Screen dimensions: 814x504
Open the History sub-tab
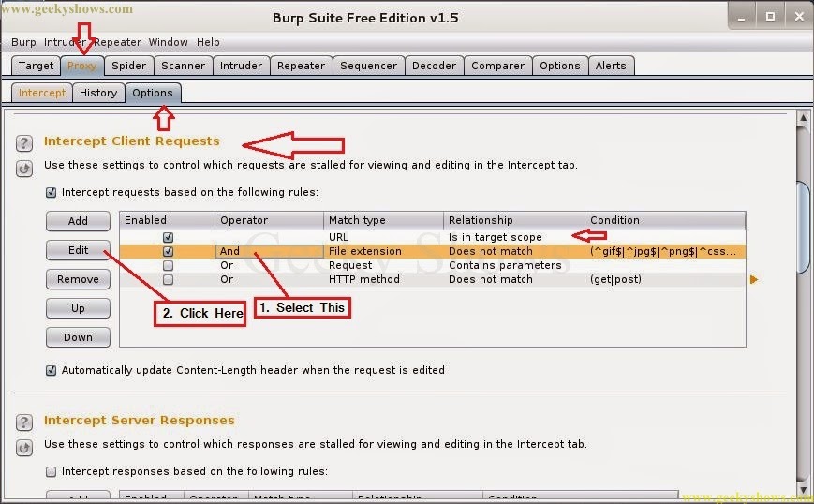click(98, 93)
